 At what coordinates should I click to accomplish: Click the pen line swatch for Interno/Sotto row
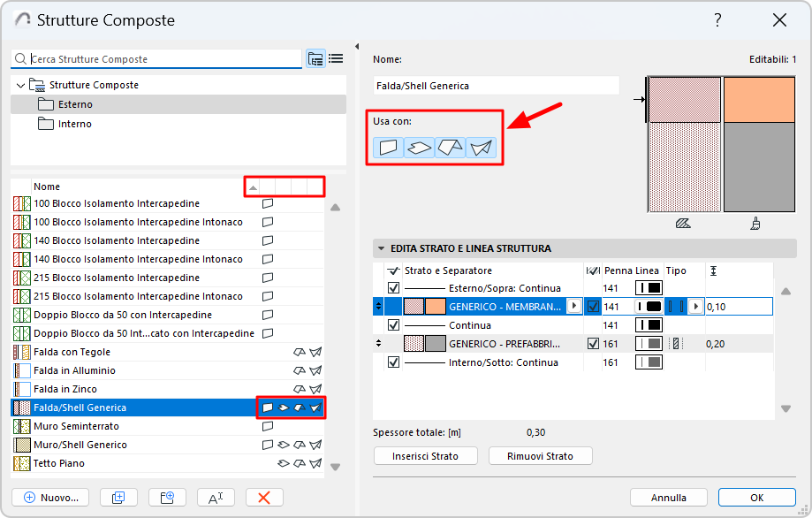point(649,362)
